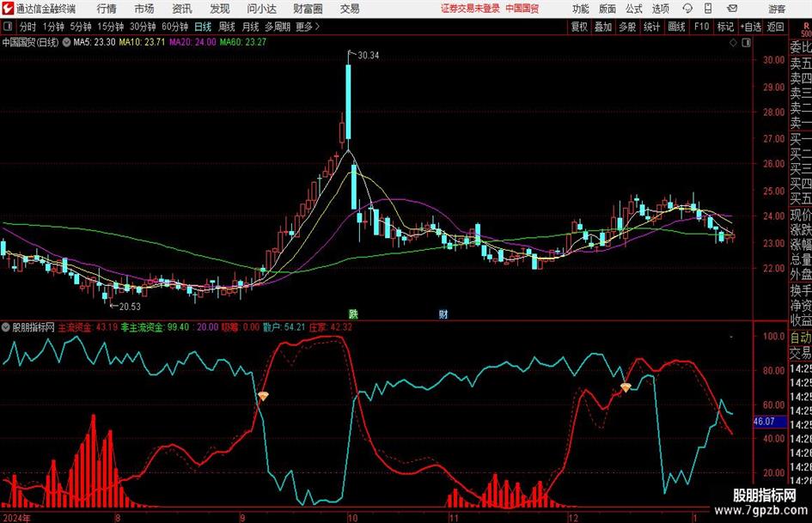Click the MA60: 23.27 label
812x523 pixels.
242,42
